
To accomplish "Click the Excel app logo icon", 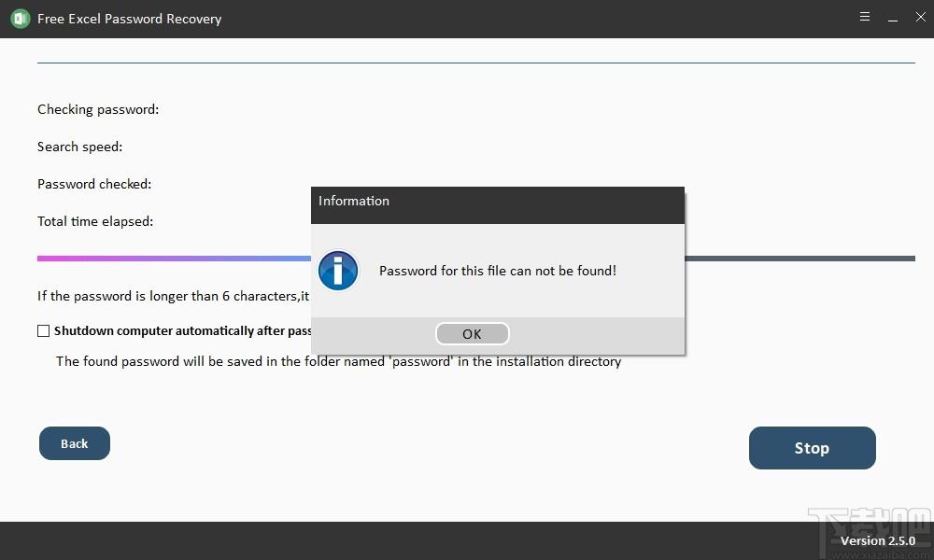I will 21,19.
